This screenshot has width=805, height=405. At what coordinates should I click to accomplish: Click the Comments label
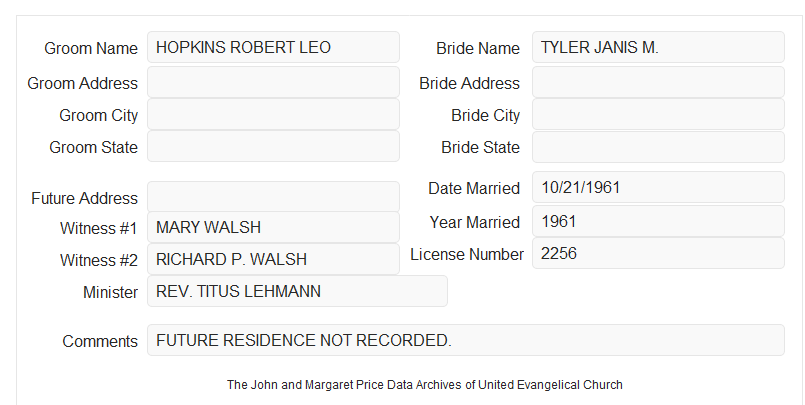coord(100,341)
